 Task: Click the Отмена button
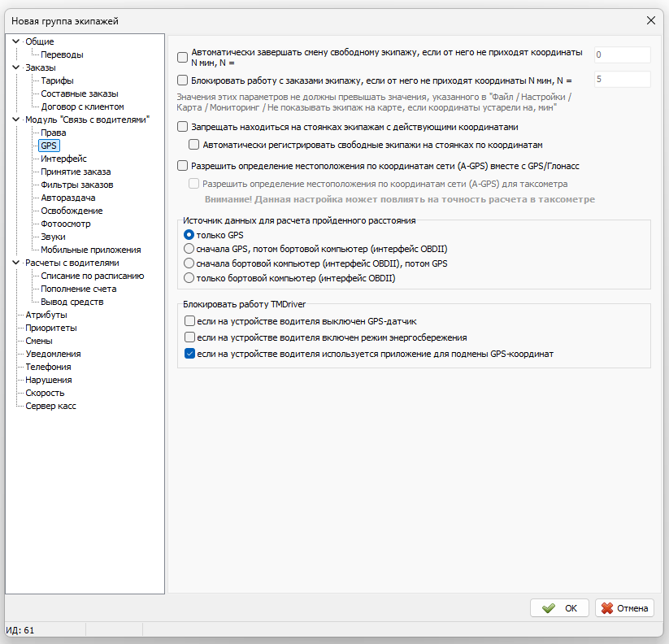click(x=624, y=608)
